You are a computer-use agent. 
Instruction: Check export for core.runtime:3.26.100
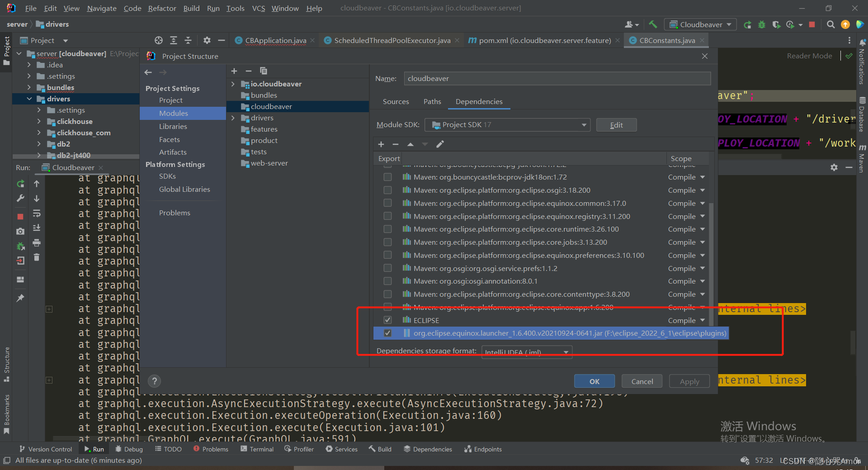coord(387,229)
